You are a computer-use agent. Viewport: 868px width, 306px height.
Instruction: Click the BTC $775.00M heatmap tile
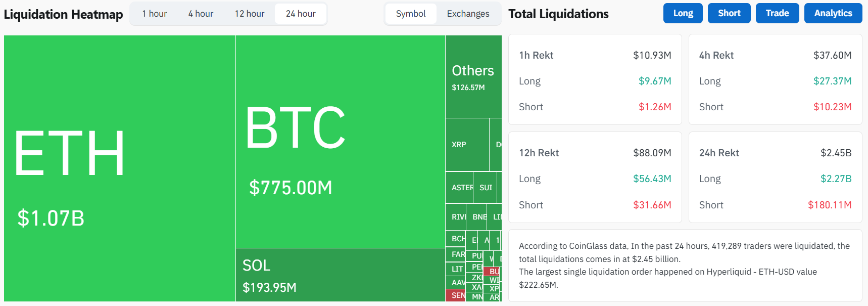point(340,142)
